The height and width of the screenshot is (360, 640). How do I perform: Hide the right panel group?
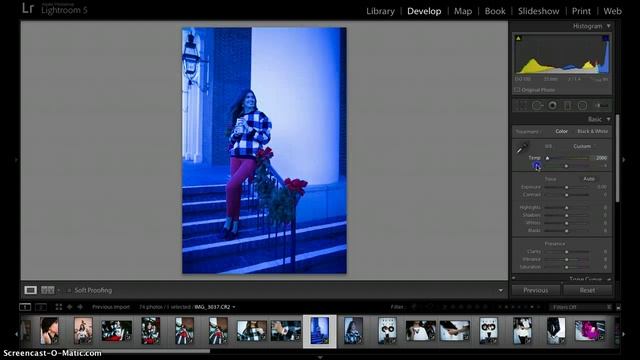pyautogui.click(x=624, y=160)
